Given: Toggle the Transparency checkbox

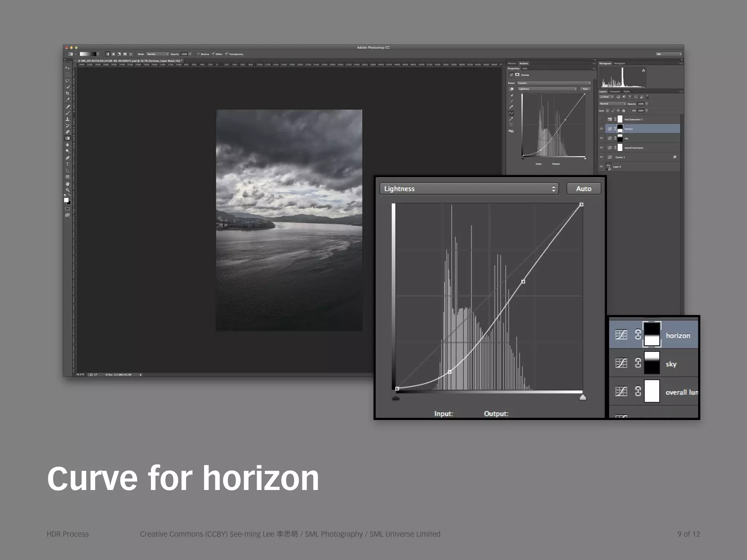Looking at the screenshot, I should 226,54.
